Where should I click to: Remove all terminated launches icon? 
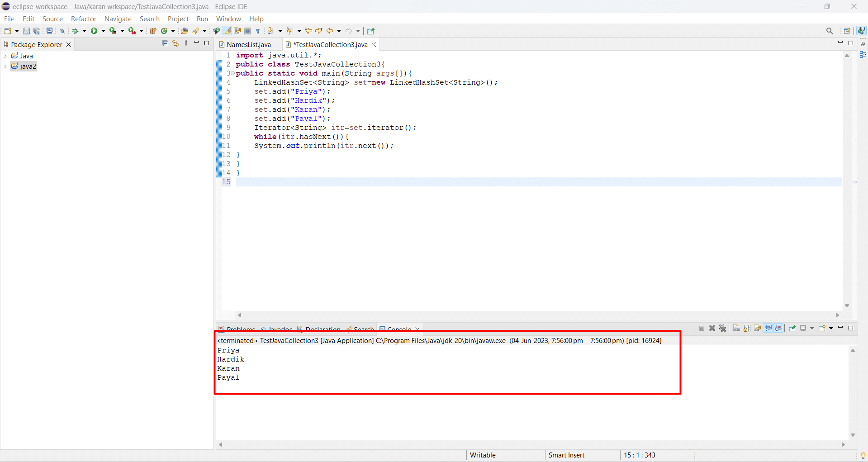pos(723,328)
